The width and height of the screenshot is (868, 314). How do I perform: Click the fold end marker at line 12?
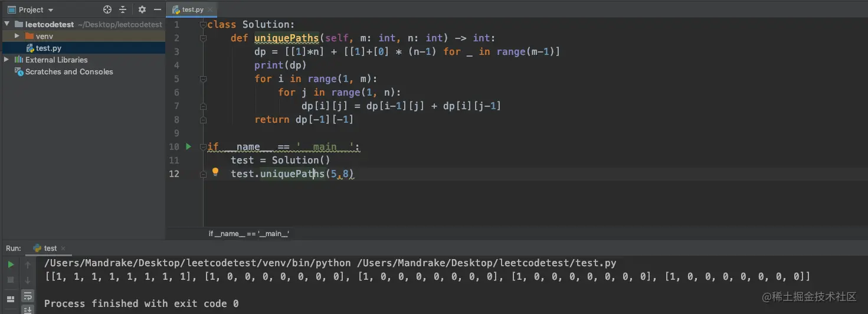coord(203,174)
